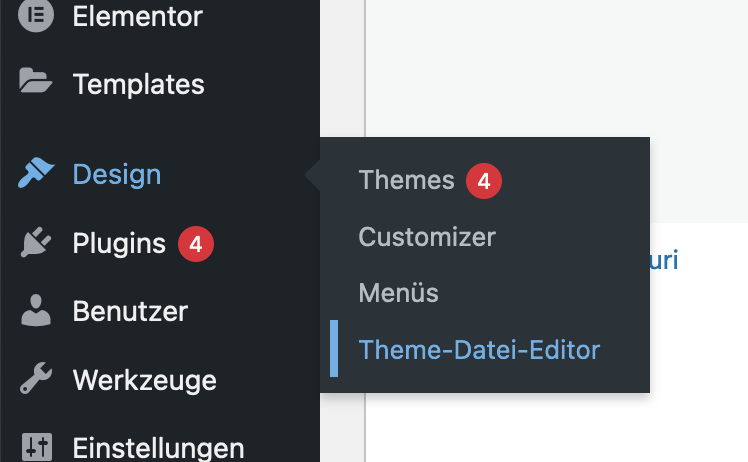Open the Theme-Datei-Editor submenu item

(x=479, y=349)
